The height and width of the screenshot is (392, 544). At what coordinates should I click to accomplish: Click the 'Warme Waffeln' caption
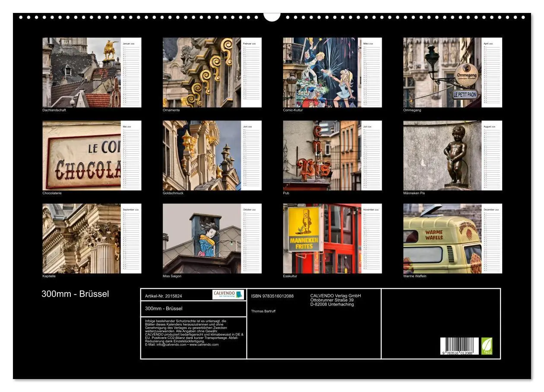[x=415, y=276]
